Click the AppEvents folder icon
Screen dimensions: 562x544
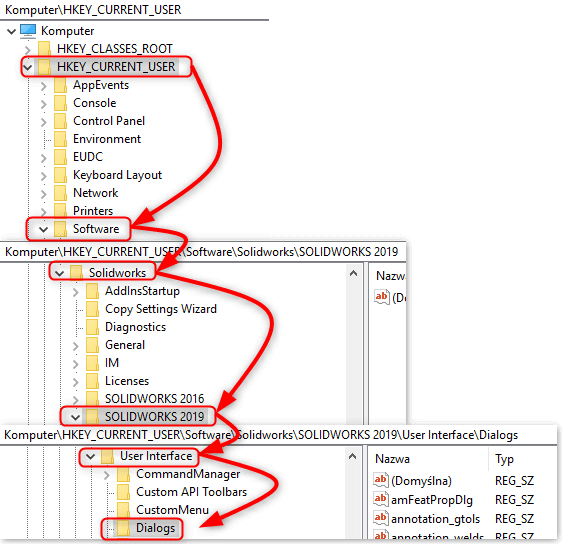coord(60,85)
